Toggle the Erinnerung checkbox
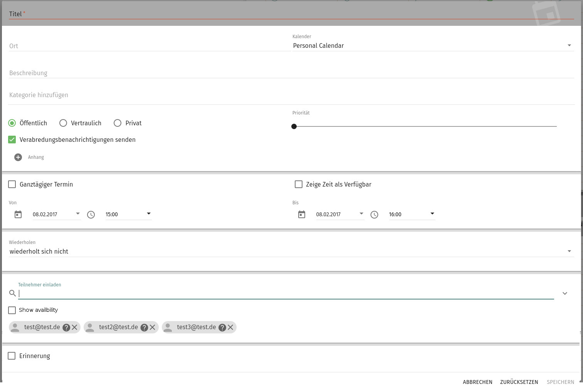 coord(12,356)
